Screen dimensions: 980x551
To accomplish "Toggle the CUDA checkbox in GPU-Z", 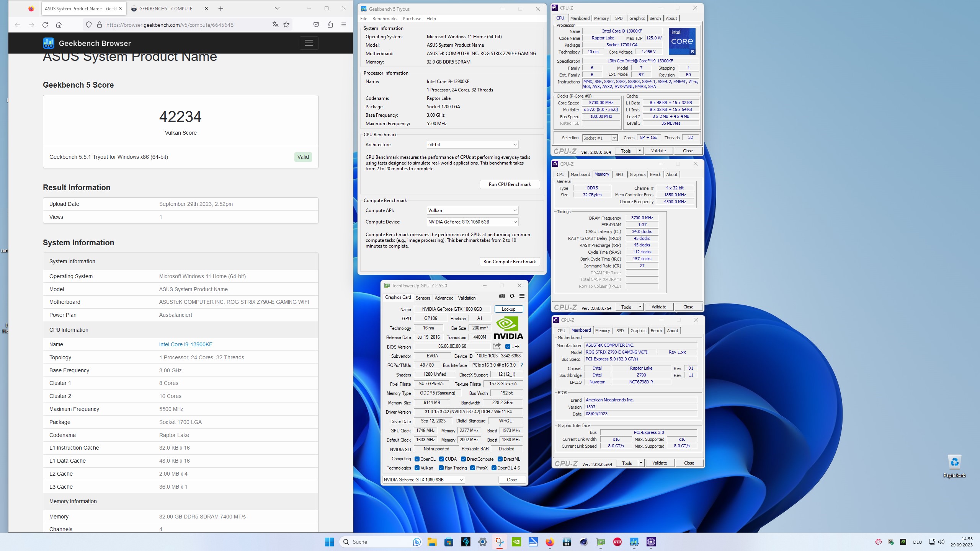I will pos(441,459).
